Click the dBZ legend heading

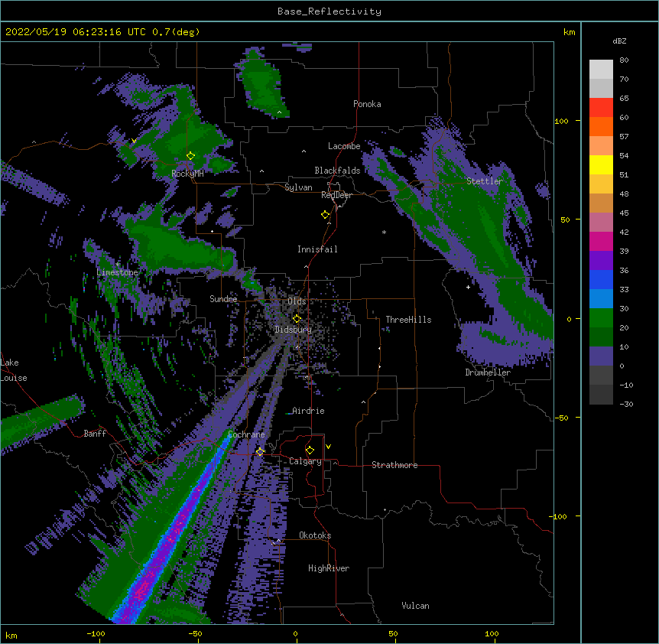(x=619, y=41)
